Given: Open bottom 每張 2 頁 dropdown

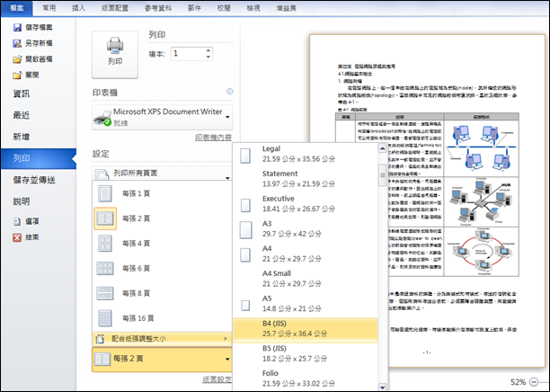Looking at the screenshot, I should pyautogui.click(x=162, y=359).
